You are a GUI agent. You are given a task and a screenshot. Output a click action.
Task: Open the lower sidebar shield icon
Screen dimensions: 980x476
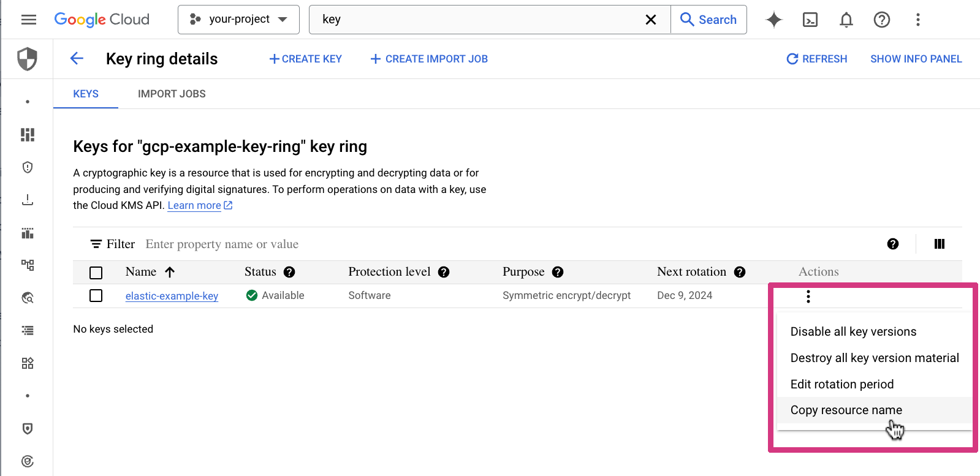point(28,428)
